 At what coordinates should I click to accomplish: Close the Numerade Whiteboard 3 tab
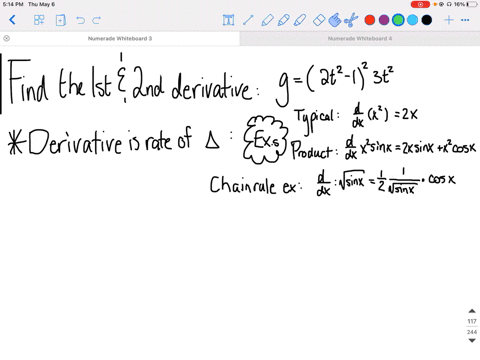[6, 38]
